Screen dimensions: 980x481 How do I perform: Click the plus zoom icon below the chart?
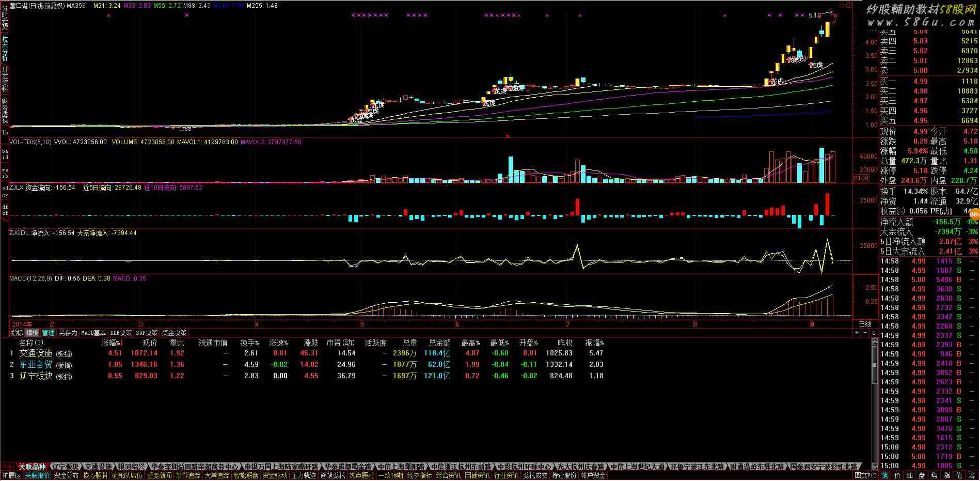tap(857, 333)
